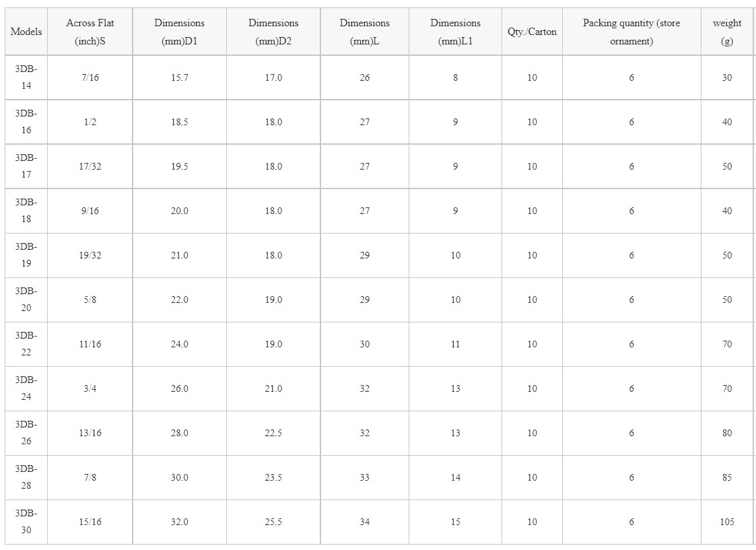
Task: Click the Models column header
Action: (26, 32)
